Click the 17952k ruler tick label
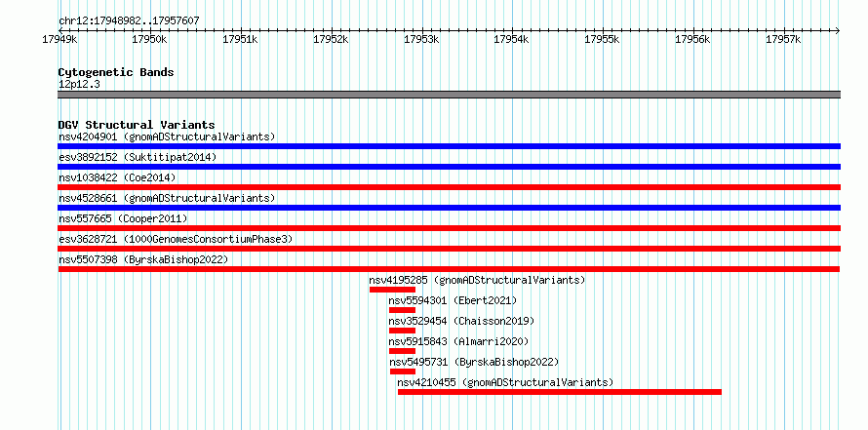The image size is (868, 430). tap(331, 40)
